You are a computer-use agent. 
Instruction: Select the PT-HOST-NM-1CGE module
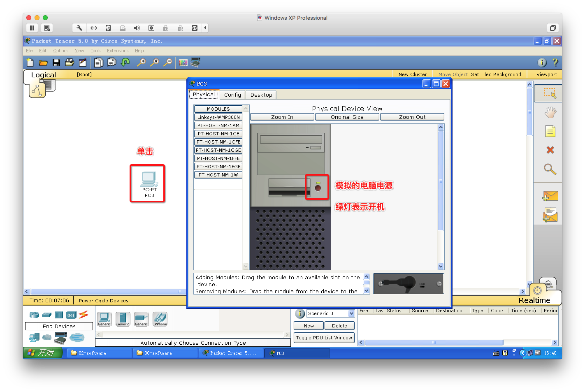tap(218, 150)
